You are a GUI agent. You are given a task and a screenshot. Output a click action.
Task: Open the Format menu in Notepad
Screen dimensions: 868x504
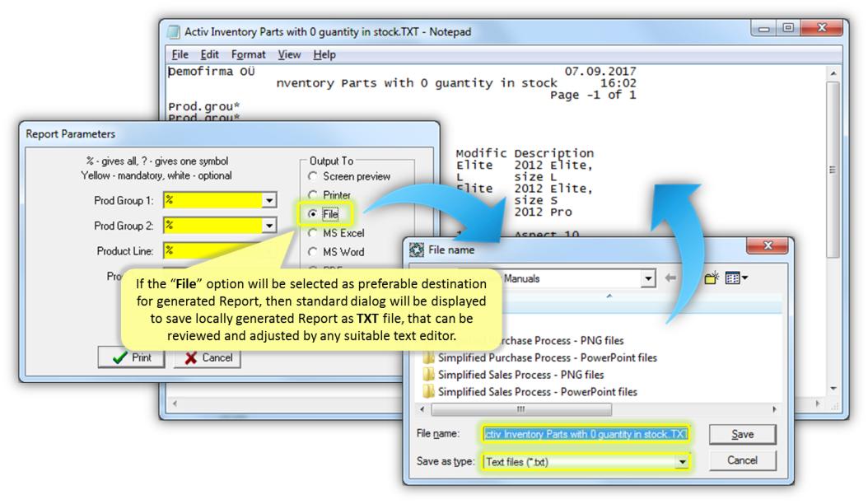(248, 54)
